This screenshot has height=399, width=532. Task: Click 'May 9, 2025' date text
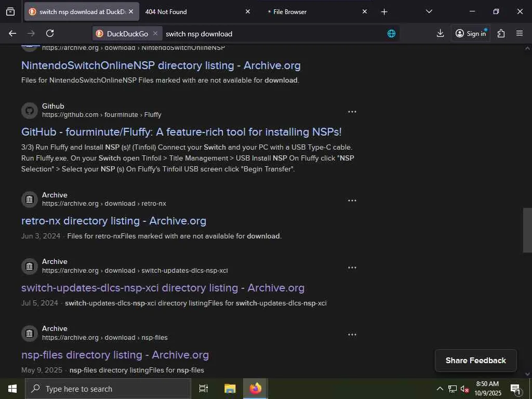click(42, 370)
